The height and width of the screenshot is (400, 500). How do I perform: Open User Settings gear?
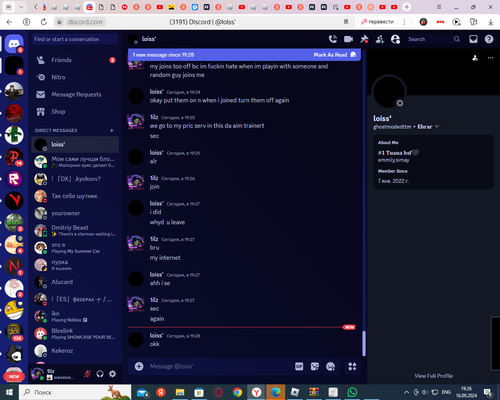tap(113, 374)
